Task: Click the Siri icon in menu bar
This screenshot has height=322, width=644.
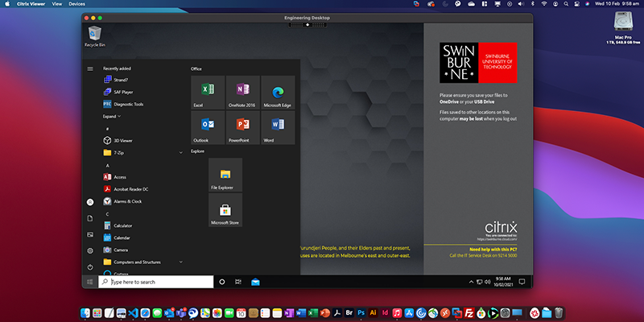Action: [588, 4]
